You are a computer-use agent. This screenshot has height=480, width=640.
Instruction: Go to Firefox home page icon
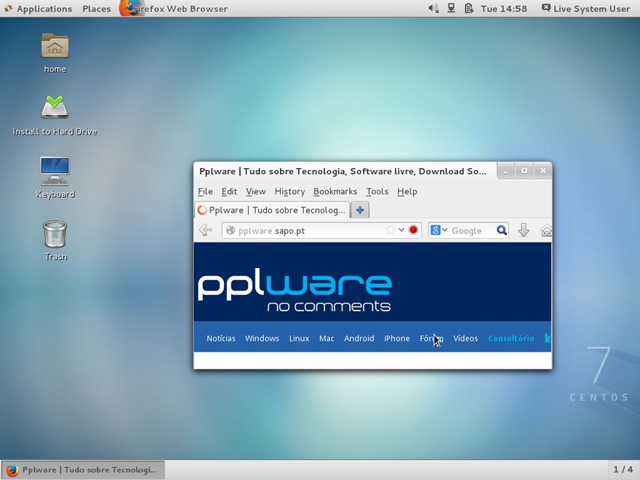(x=546, y=230)
